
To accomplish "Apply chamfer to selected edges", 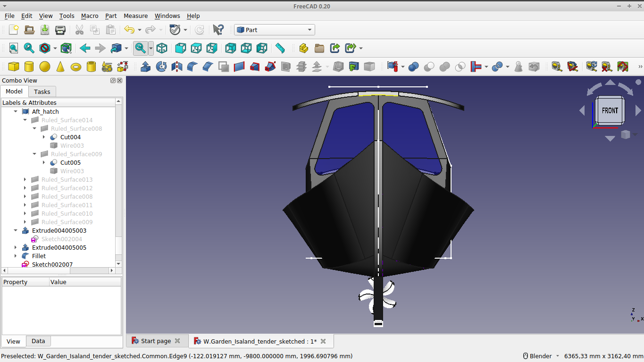I will pyautogui.click(x=208, y=67).
